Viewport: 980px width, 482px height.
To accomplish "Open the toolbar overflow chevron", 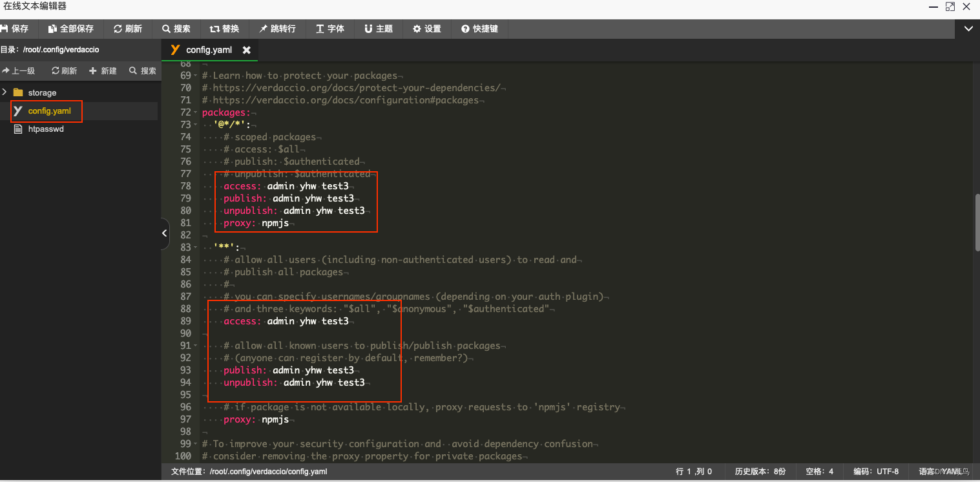I will click(968, 28).
